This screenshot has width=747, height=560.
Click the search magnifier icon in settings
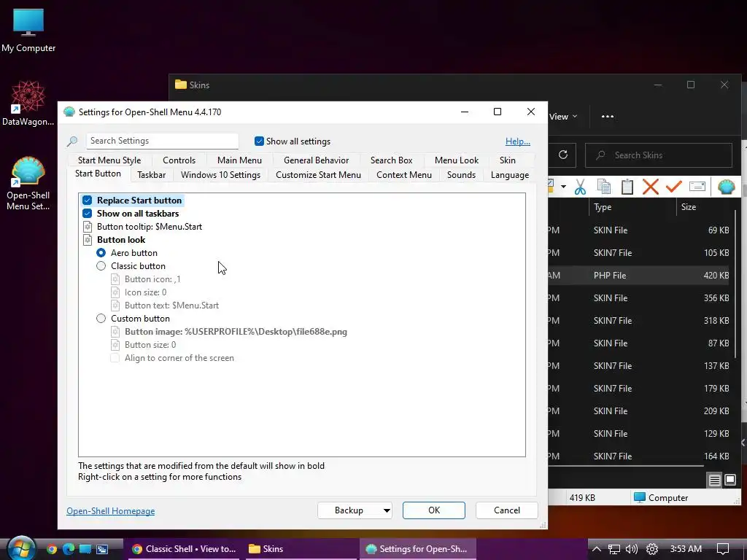pyautogui.click(x=72, y=141)
